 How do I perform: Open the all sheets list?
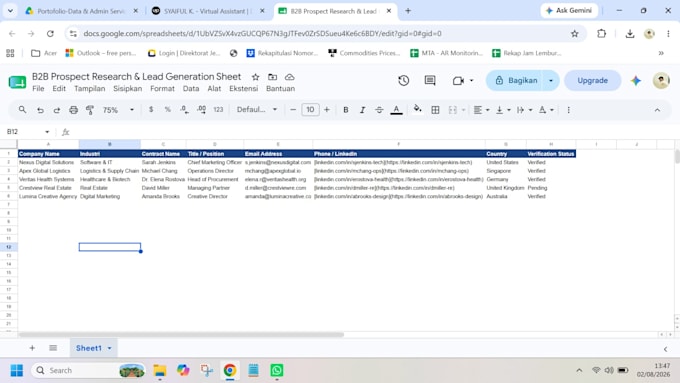tap(53, 348)
